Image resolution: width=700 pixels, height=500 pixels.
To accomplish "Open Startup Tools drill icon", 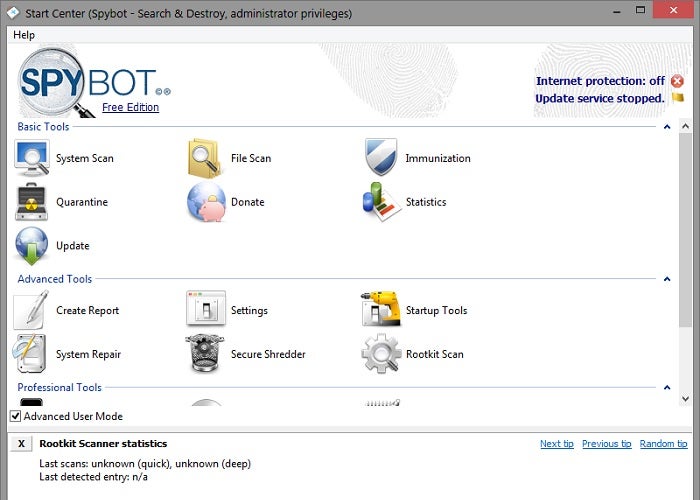I will 381,310.
